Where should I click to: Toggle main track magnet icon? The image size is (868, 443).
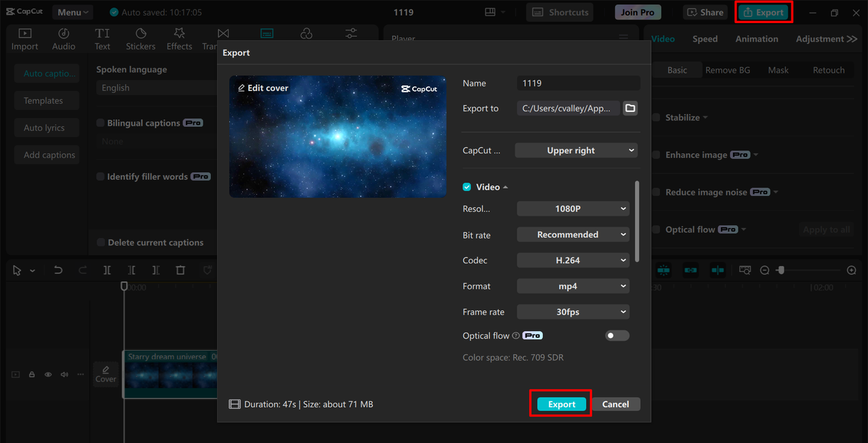click(664, 270)
